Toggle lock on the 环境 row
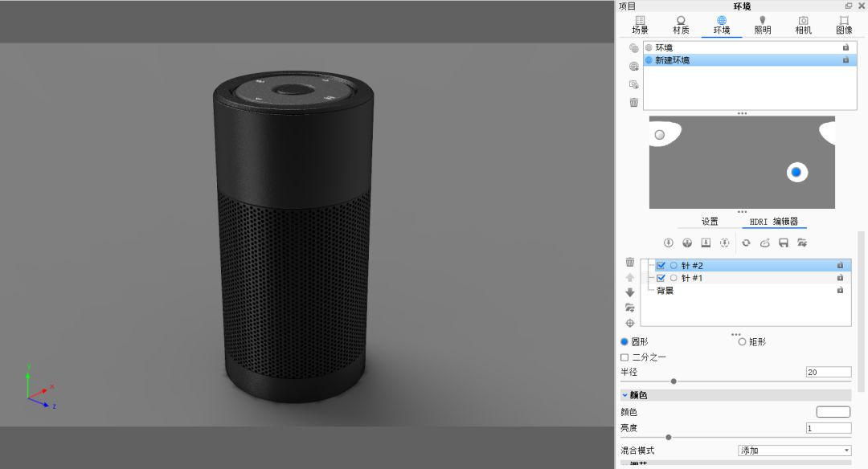The width and height of the screenshot is (868, 469). 845,47
